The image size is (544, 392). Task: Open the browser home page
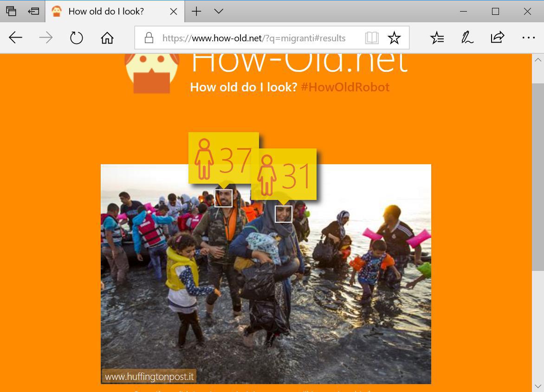(x=107, y=38)
